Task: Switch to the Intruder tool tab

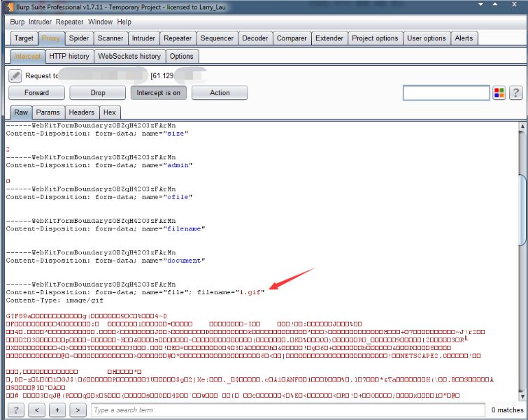Action: [143, 38]
